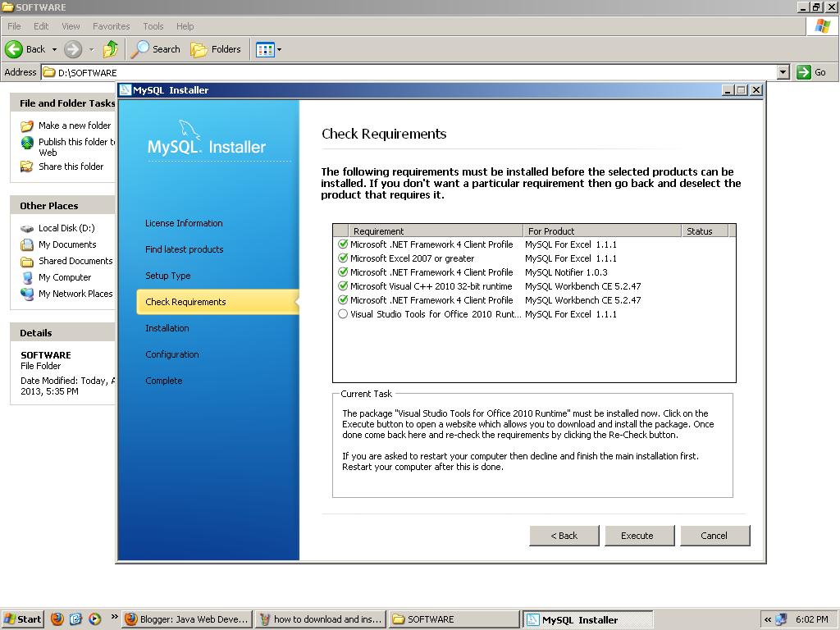Select the Check Requirements step in the sidebar
Screen dimensions: 840x630
pos(184,302)
